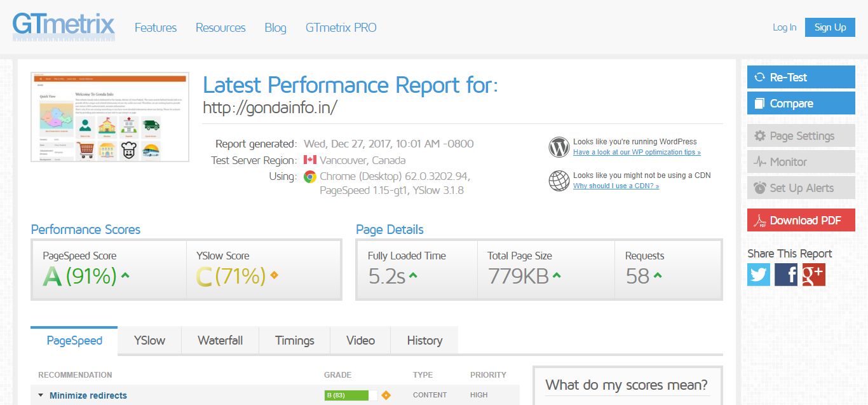Share report on Facebook icon
This screenshot has width=868, height=405.
tap(786, 275)
